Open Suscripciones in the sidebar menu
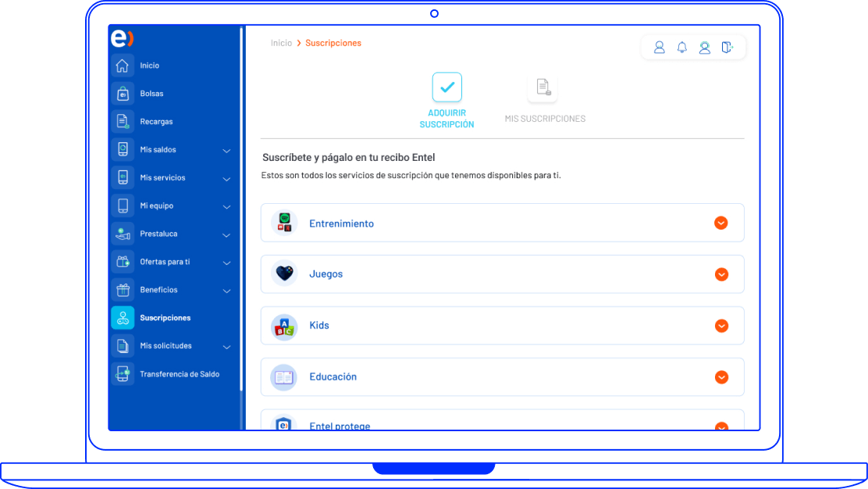 click(165, 318)
